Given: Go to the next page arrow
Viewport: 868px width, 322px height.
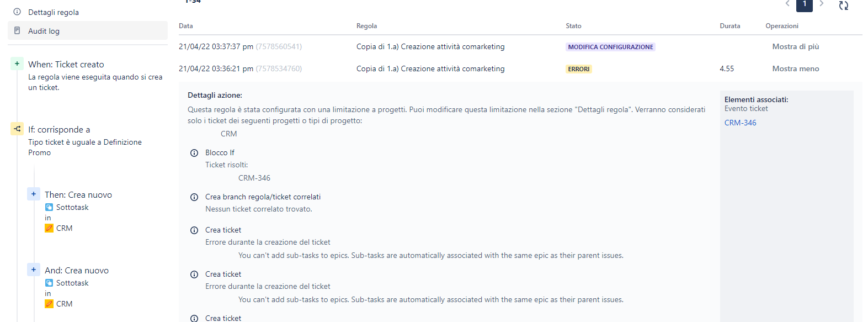Looking at the screenshot, I should [822, 4].
